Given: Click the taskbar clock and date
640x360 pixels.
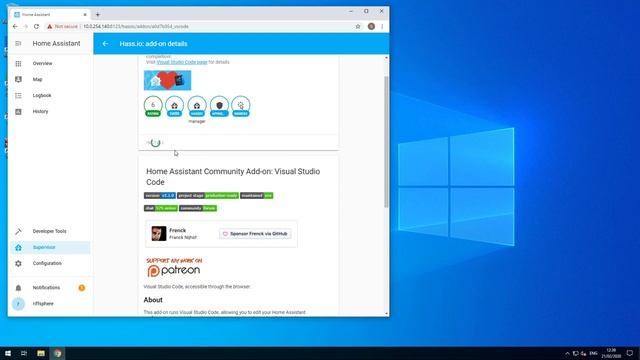Looking at the screenshot, I should coord(611,353).
